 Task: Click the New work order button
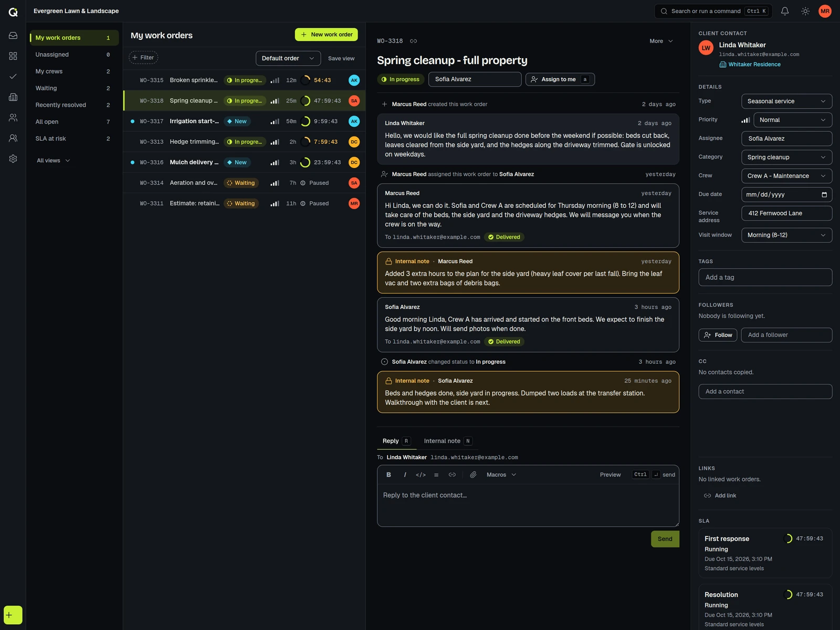pyautogui.click(x=326, y=35)
